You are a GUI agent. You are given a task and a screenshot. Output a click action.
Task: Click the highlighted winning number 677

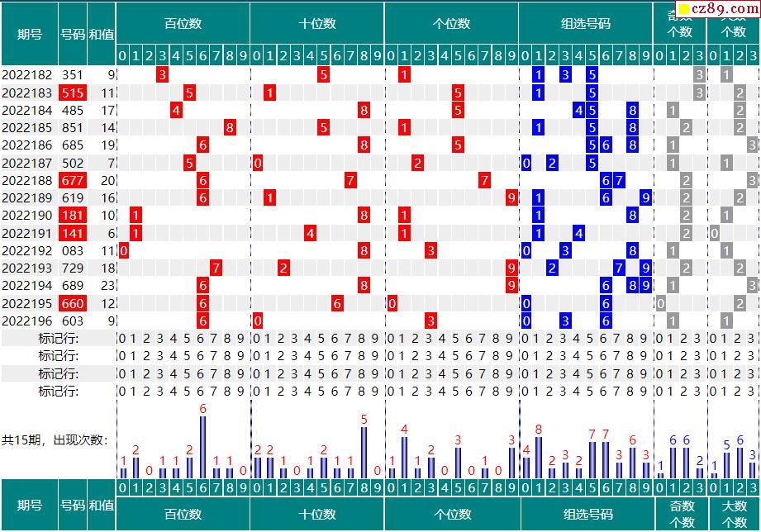(x=73, y=181)
